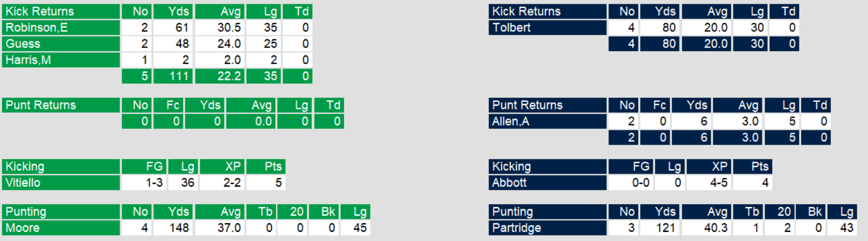Screen dimensions: 868x241
Task: Select the navy Punting section header
Action: [547, 212]
